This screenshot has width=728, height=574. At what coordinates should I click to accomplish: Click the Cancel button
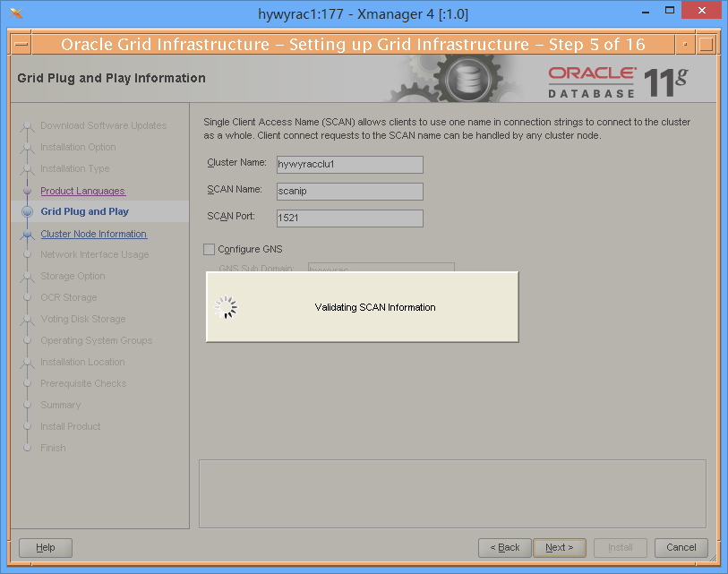coord(681,548)
